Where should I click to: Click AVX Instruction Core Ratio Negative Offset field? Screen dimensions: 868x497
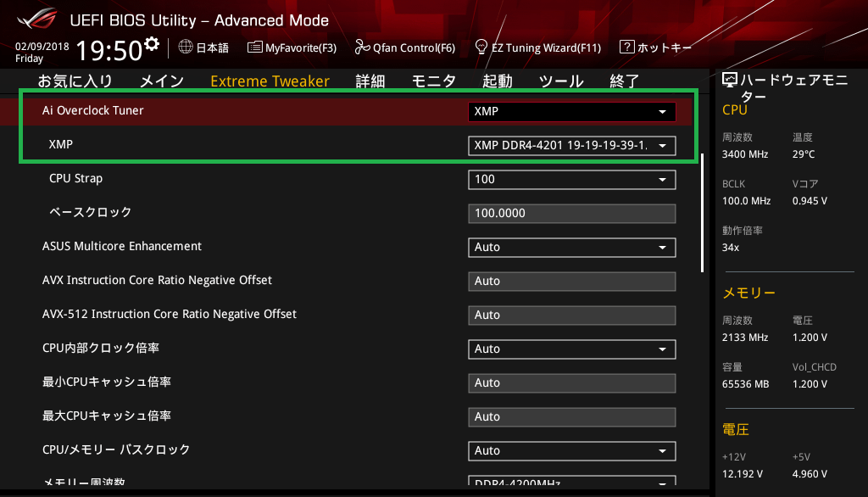click(572, 282)
